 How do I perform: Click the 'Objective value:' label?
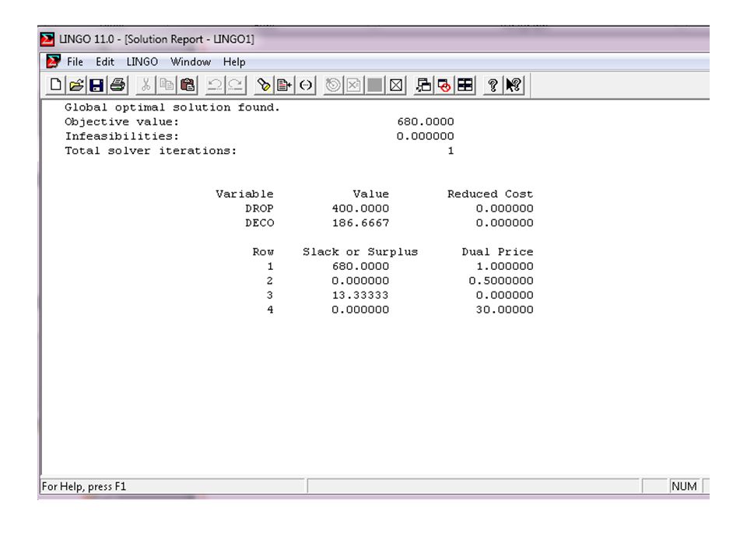tap(122, 122)
